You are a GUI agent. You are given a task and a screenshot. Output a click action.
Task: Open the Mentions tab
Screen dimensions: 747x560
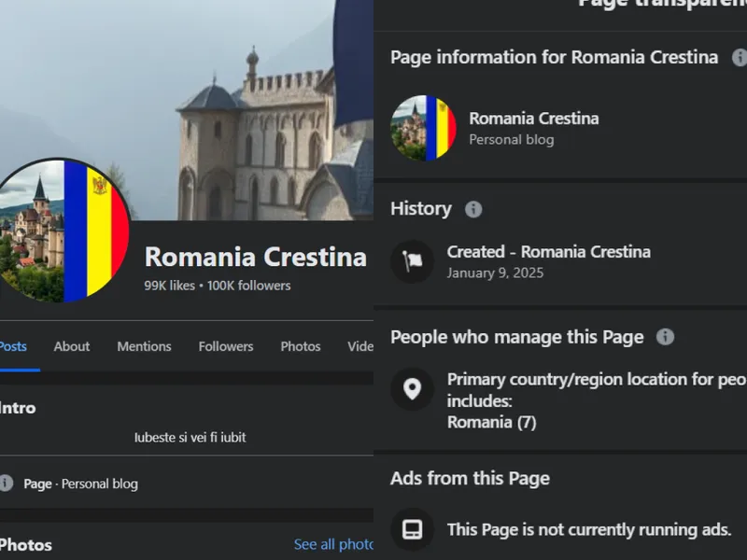(x=144, y=346)
